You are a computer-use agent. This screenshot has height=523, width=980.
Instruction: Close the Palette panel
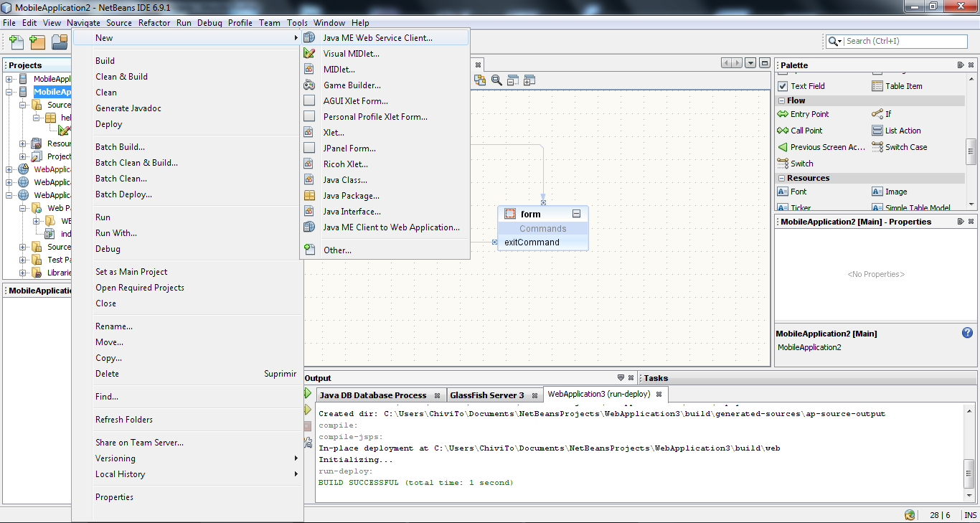tap(971, 65)
